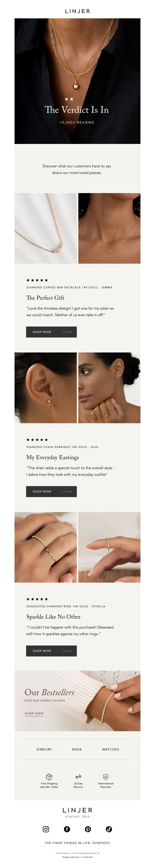
Task: Open the Instagram icon in footer
Action: pyautogui.click(x=46, y=829)
